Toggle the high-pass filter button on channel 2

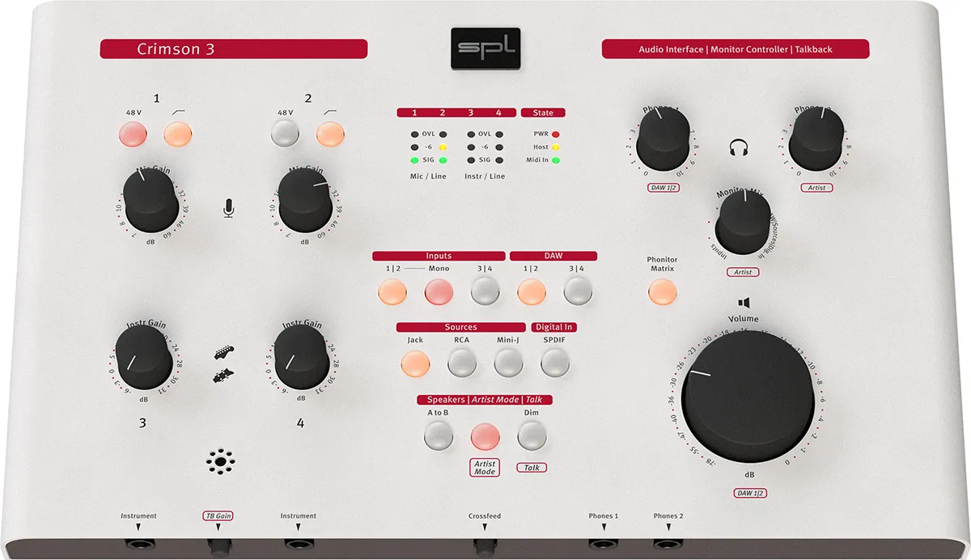[329, 133]
